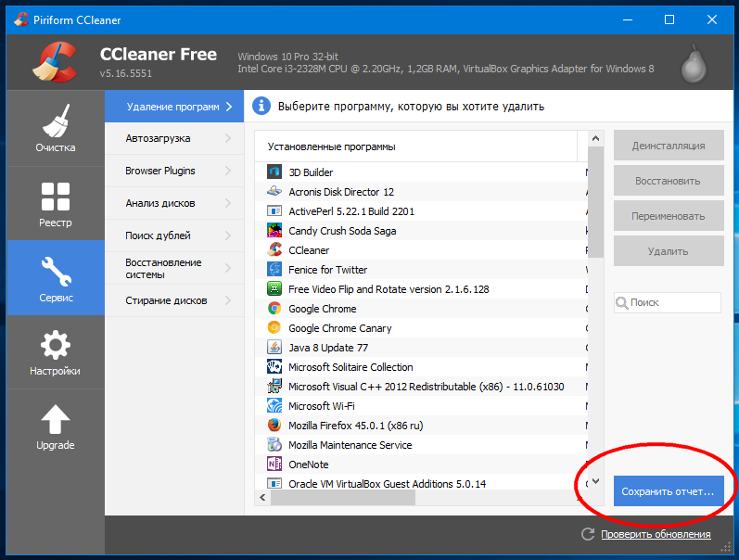
Task: Click the Upgrade arrow icon
Action: (x=56, y=419)
